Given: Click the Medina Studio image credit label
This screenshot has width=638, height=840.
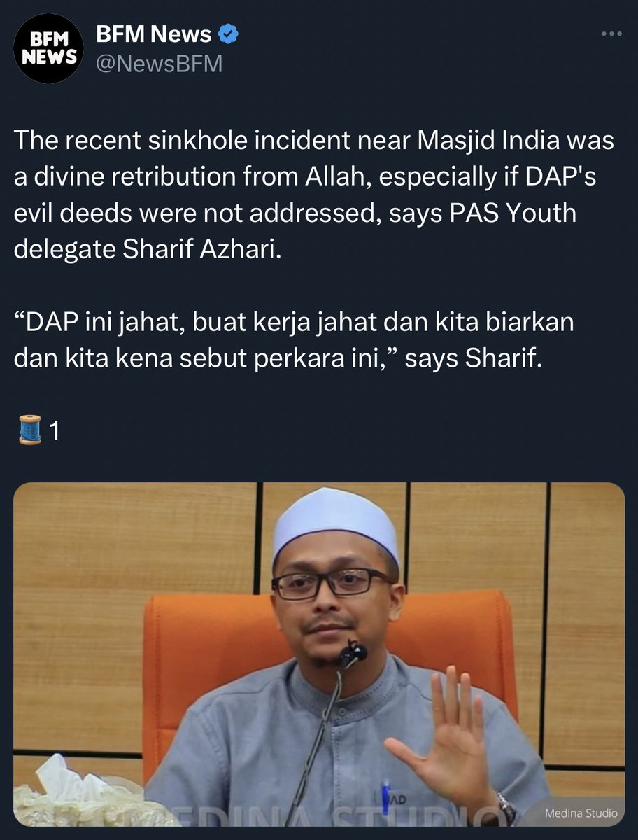Looking at the screenshot, I should (583, 813).
